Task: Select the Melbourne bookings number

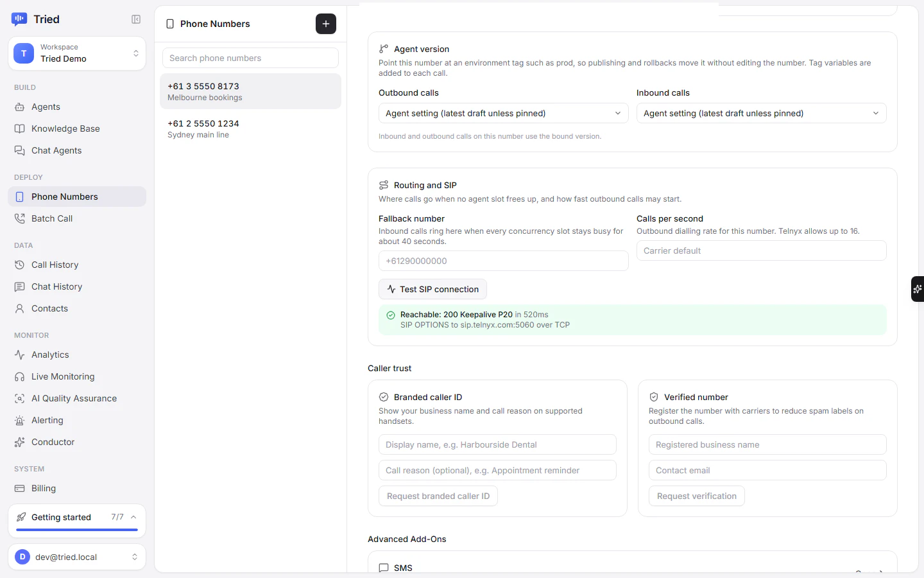Action: pyautogui.click(x=250, y=91)
